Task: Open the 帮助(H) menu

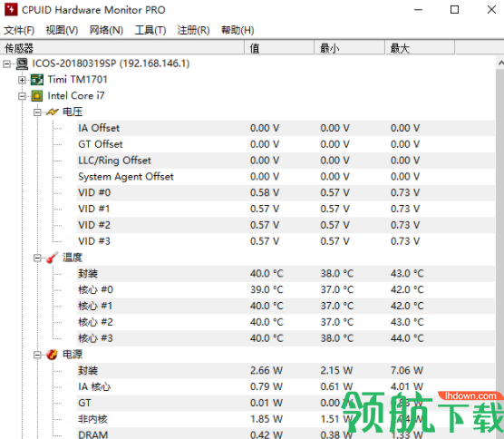Action: [x=237, y=30]
